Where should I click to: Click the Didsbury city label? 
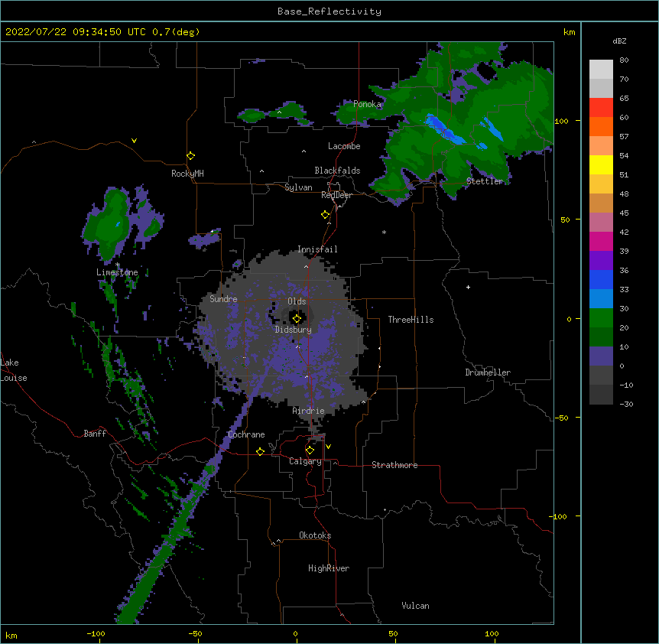[294, 330]
